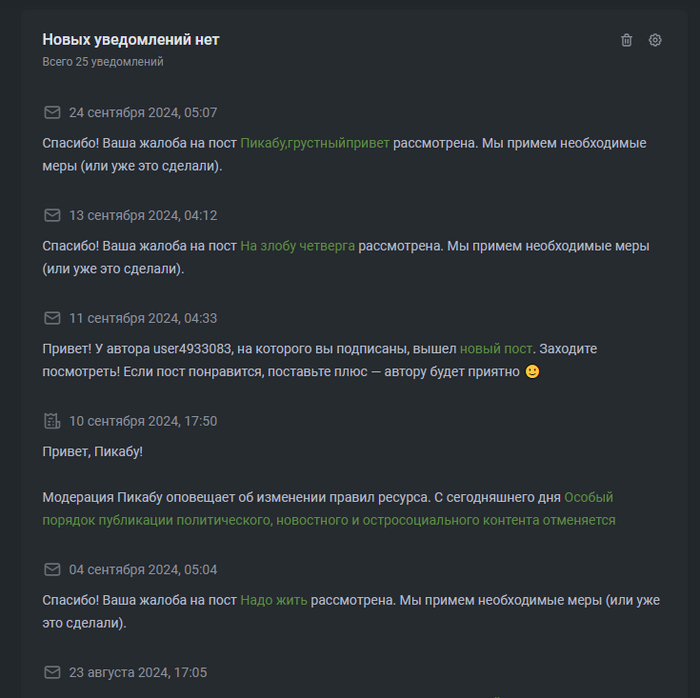This screenshot has height=698, width=700.
Task: Open the post link «Пикабу,грустныйпривет»
Action: (x=314, y=143)
